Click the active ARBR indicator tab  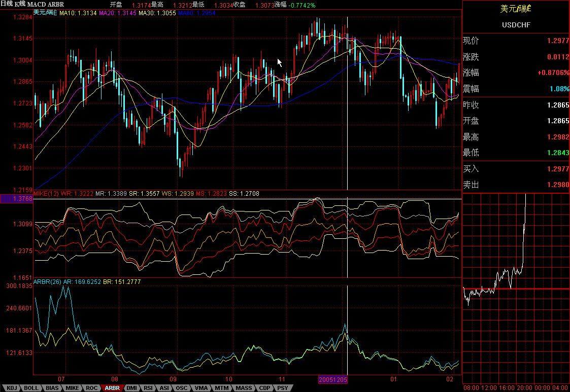click(x=112, y=388)
